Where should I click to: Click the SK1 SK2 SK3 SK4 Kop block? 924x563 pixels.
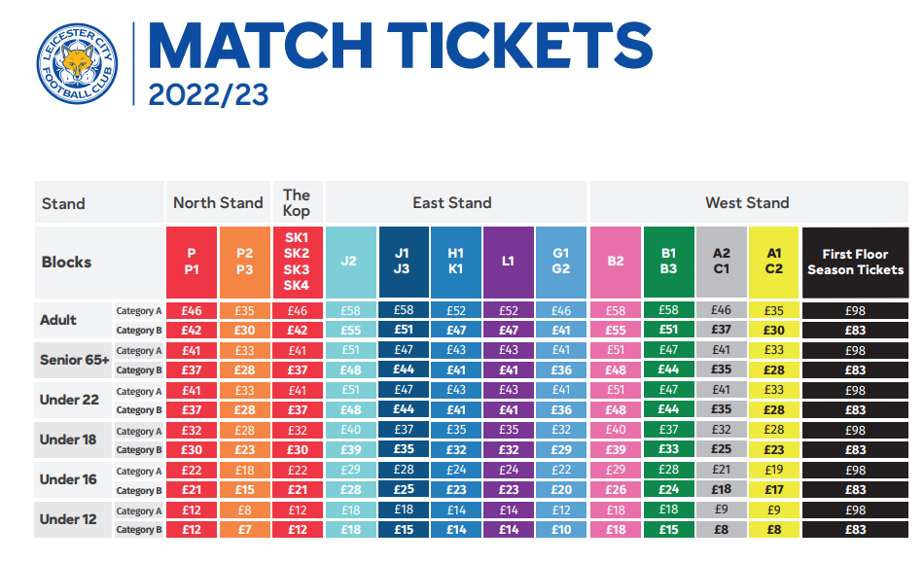[298, 263]
